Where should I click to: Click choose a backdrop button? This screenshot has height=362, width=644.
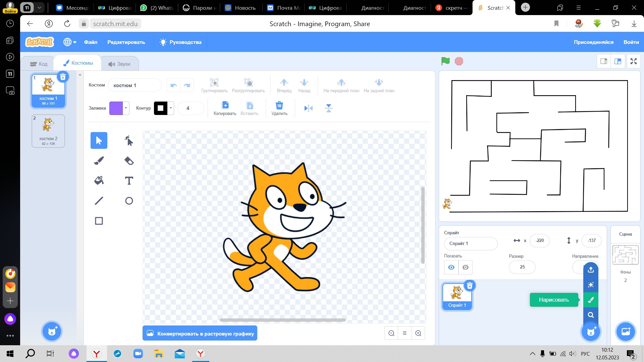tap(626, 331)
